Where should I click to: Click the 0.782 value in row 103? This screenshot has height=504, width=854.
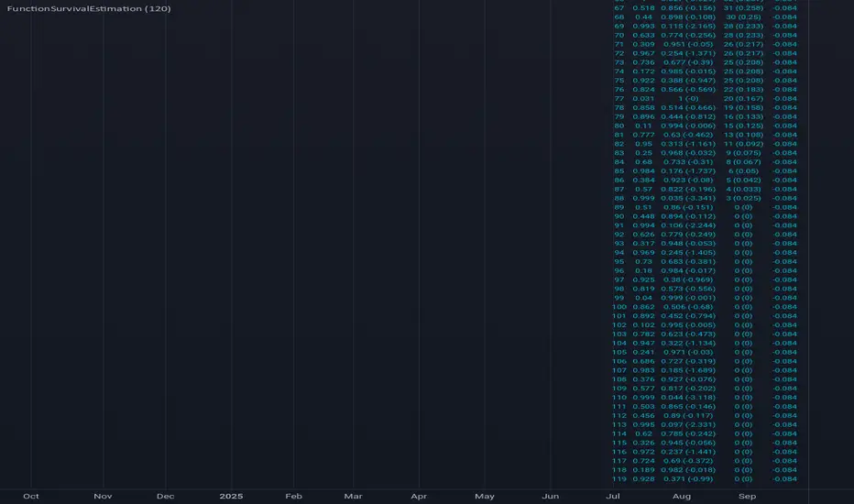[x=644, y=334]
